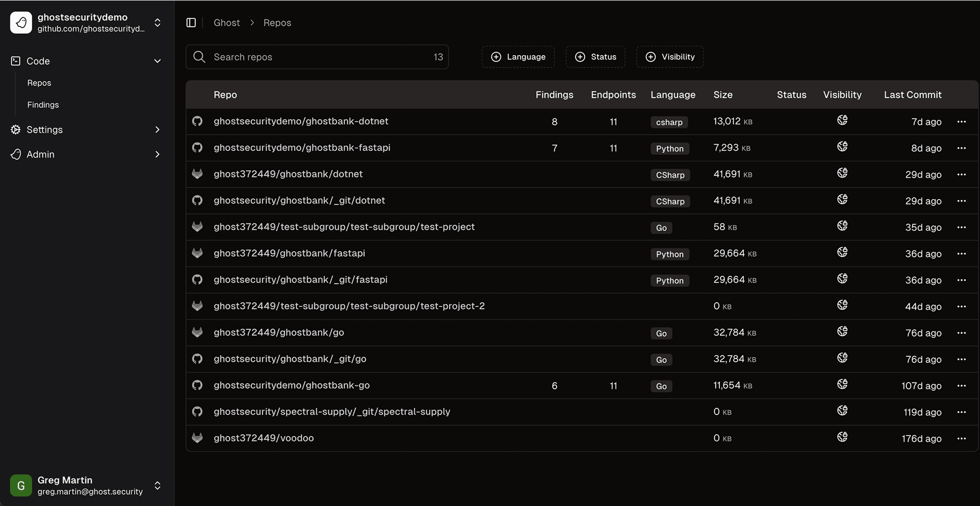Viewport: 980px width, 506px height.
Task: Toggle the sidebar panel icon
Action: (x=191, y=22)
